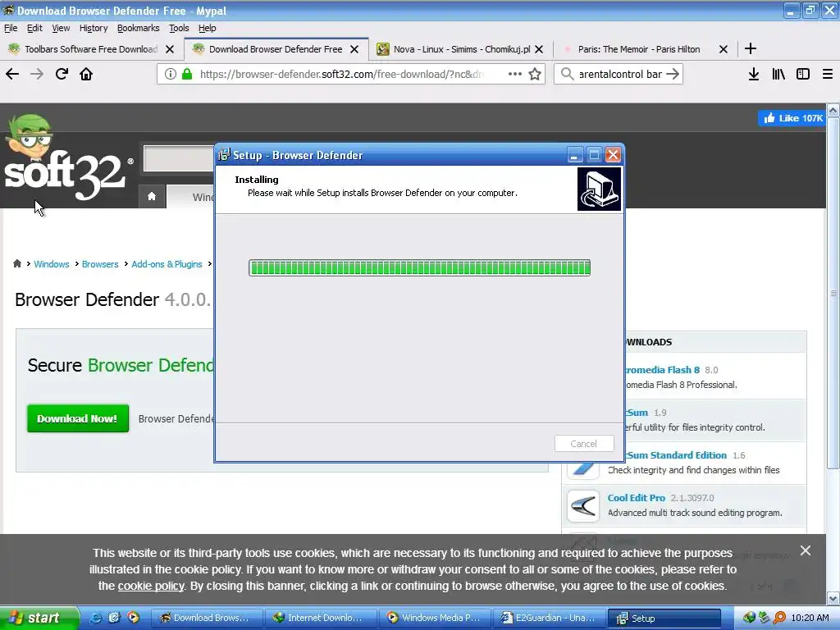Open the File menu
Viewport: 840px width, 630px height.
(11, 28)
